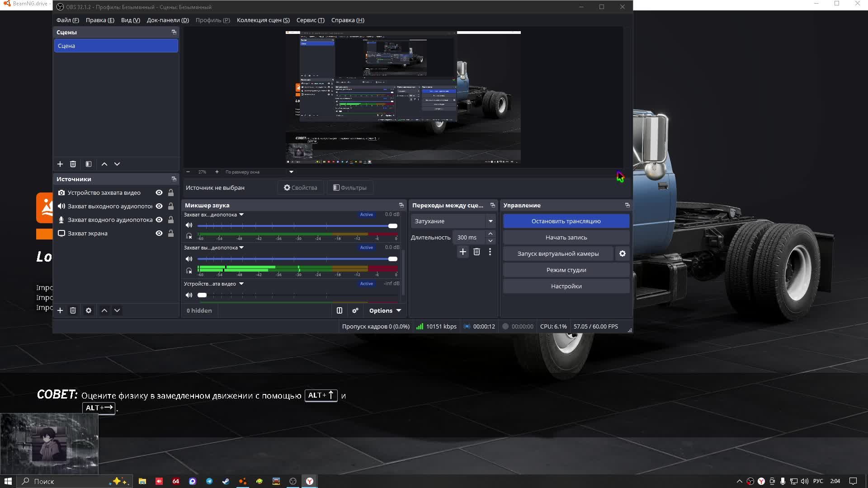
Task: Open Настройки in Controls panel
Action: (x=566, y=286)
